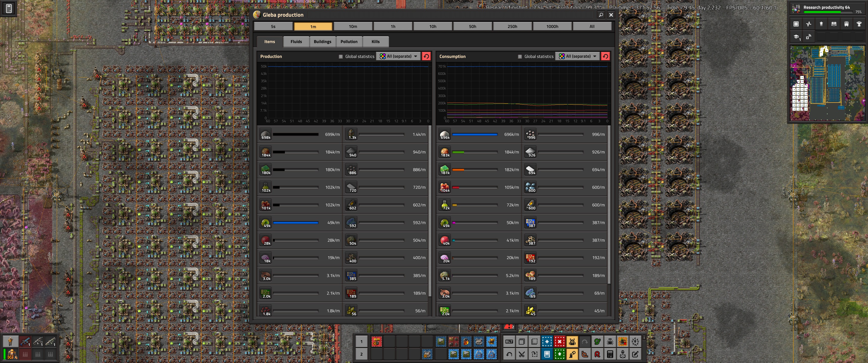This screenshot has width=868, height=363.
Task: Click the Undo shortcut arrow
Action: click(x=509, y=354)
